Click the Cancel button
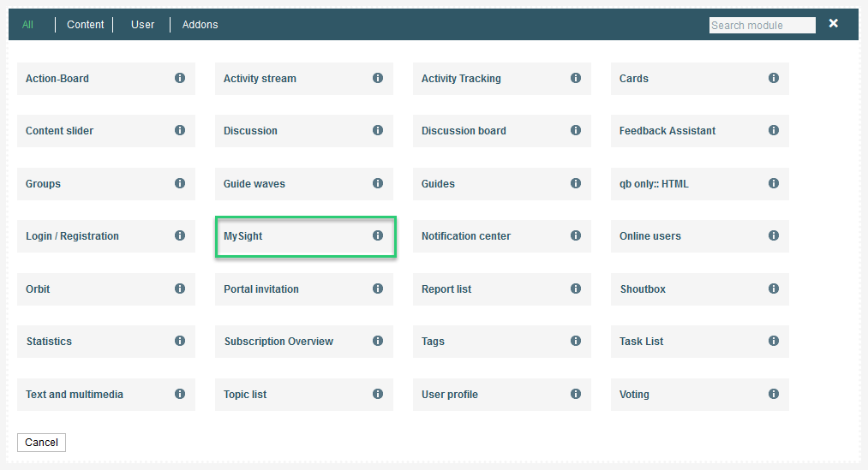Image resolution: width=868 pixels, height=470 pixels. (41, 443)
